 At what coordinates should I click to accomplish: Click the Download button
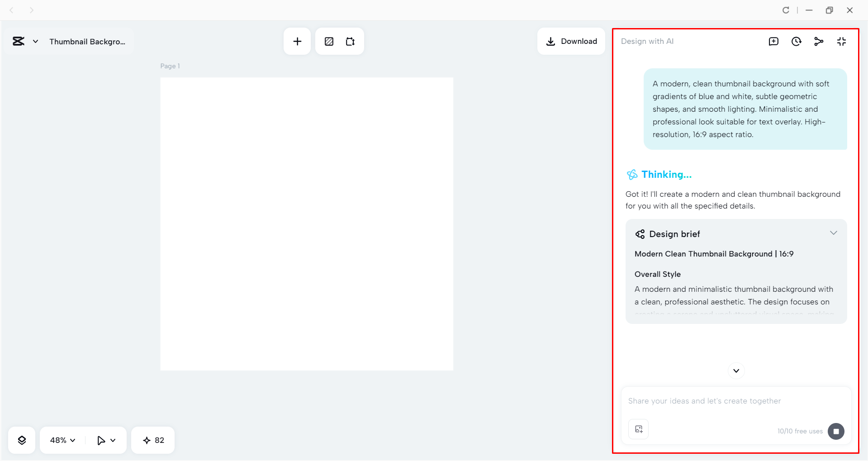click(571, 41)
